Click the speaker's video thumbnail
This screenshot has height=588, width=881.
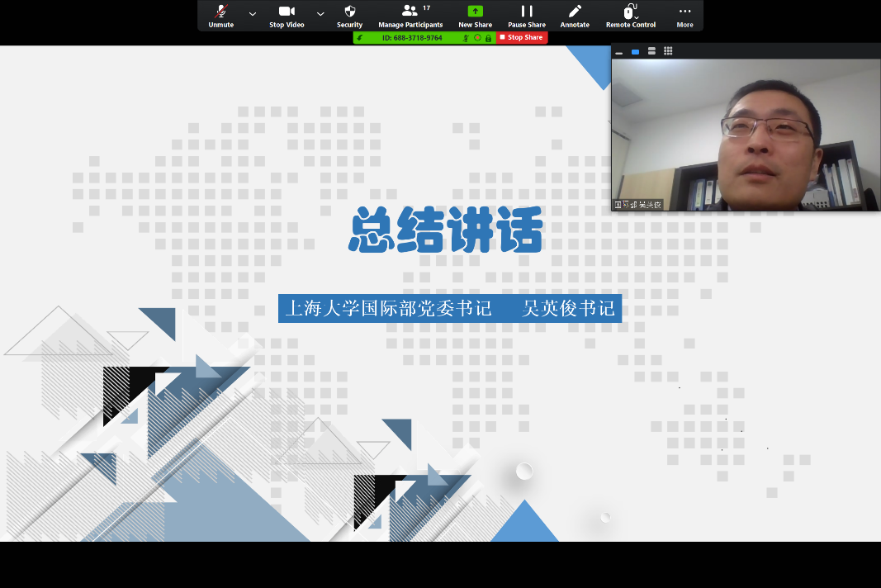pos(746,132)
